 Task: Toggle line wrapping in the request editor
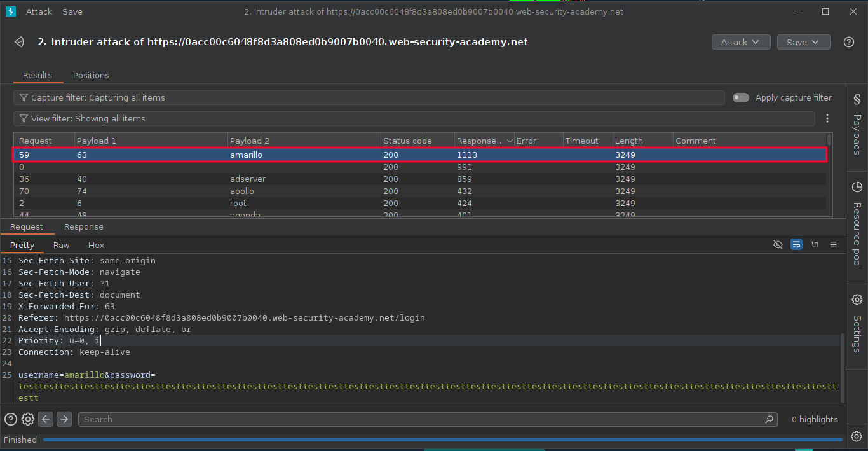click(x=796, y=245)
